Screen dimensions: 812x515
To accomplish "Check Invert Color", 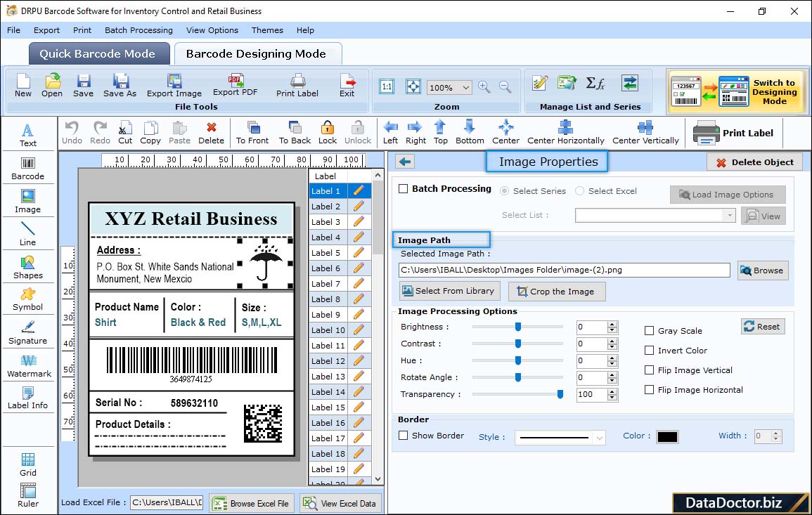I will coord(649,351).
